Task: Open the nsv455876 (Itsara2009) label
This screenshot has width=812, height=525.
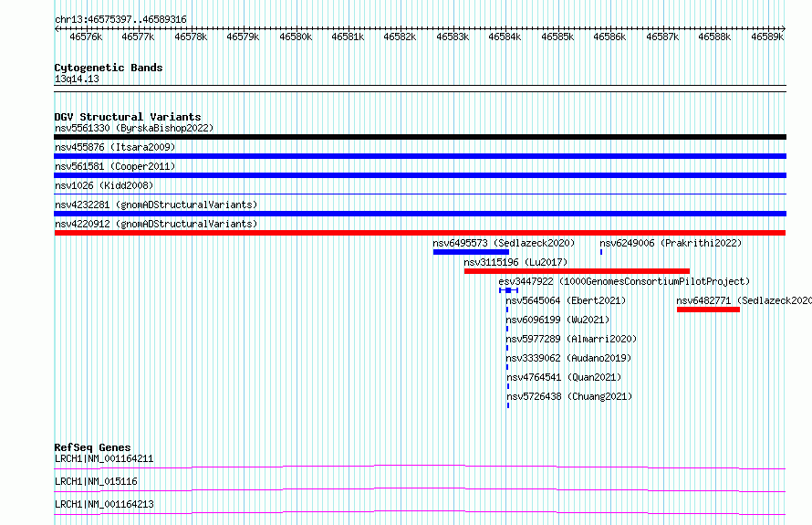Action: point(115,147)
